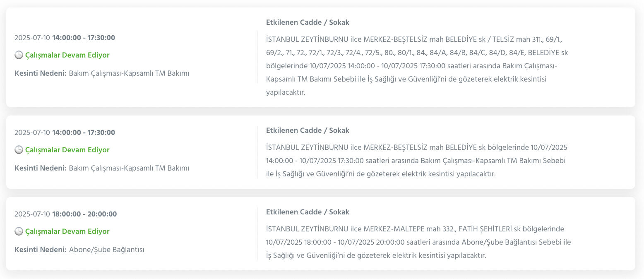Image resolution: width=644 pixels, height=279 pixels.
Task: Click the middle card's "14:00:00 - 17:30:00" time range
Action: (x=84, y=132)
